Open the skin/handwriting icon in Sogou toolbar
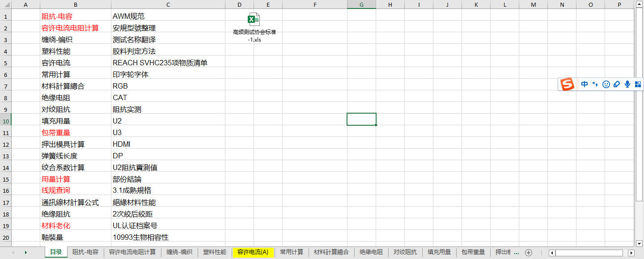 [617, 84]
